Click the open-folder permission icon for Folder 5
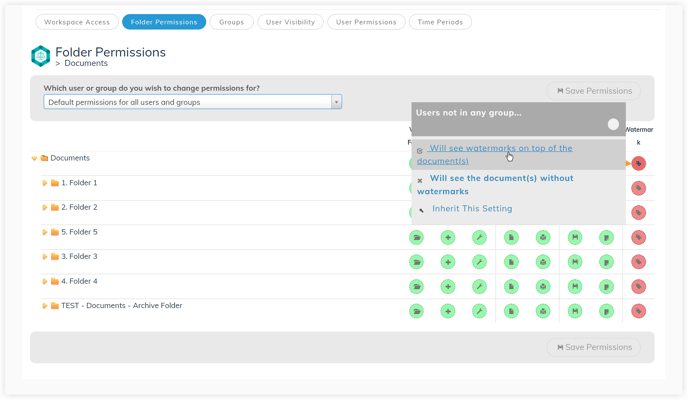This screenshot has width=688, height=400. coord(416,238)
